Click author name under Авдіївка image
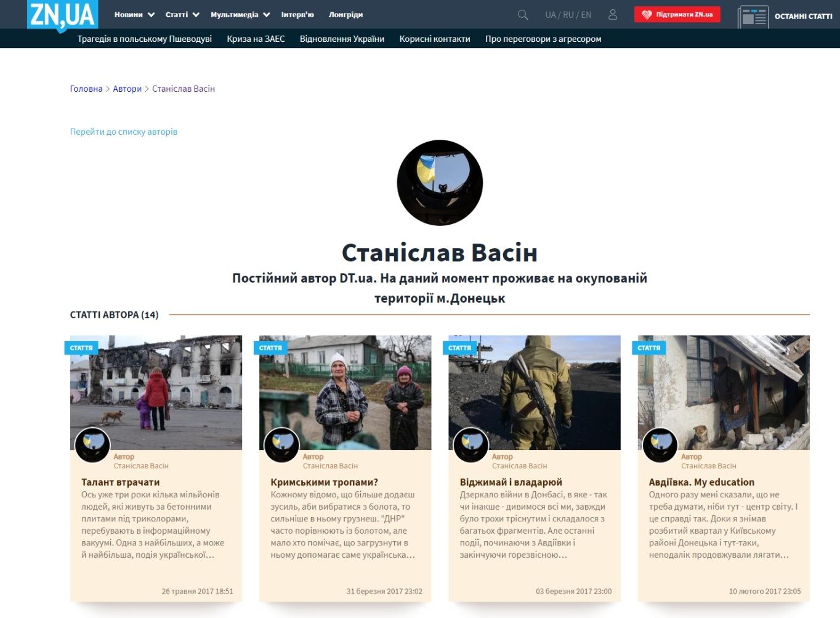840x618 pixels. pos(709,466)
